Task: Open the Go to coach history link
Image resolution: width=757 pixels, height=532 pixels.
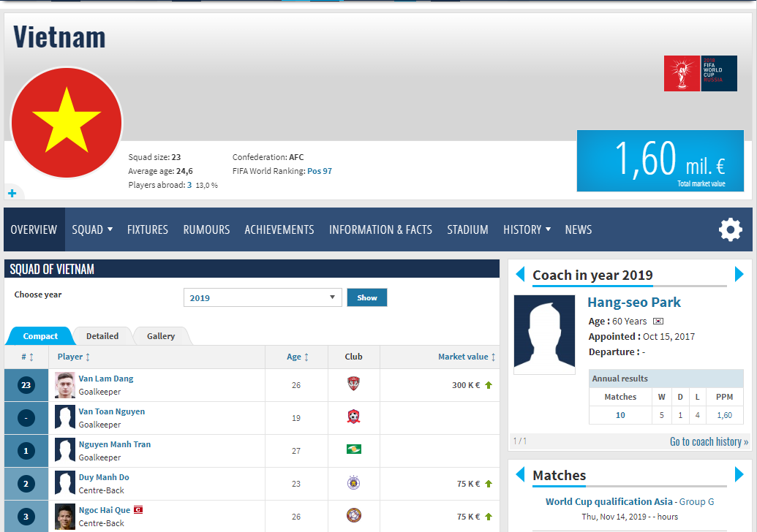Action: [709, 442]
